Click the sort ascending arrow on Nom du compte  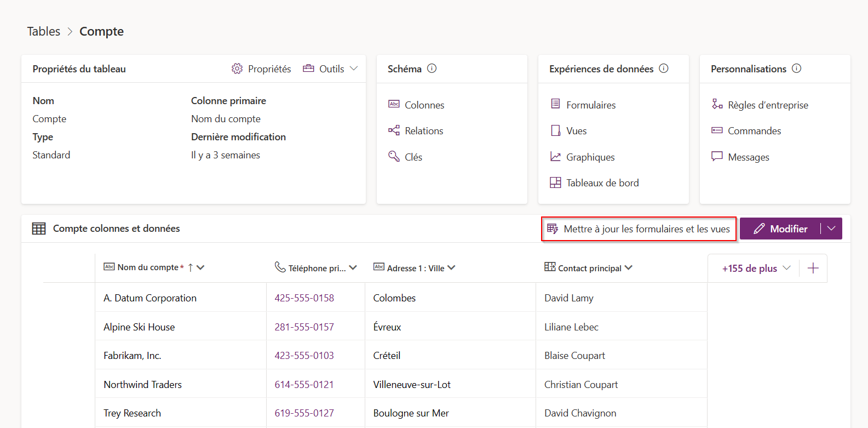tap(191, 267)
